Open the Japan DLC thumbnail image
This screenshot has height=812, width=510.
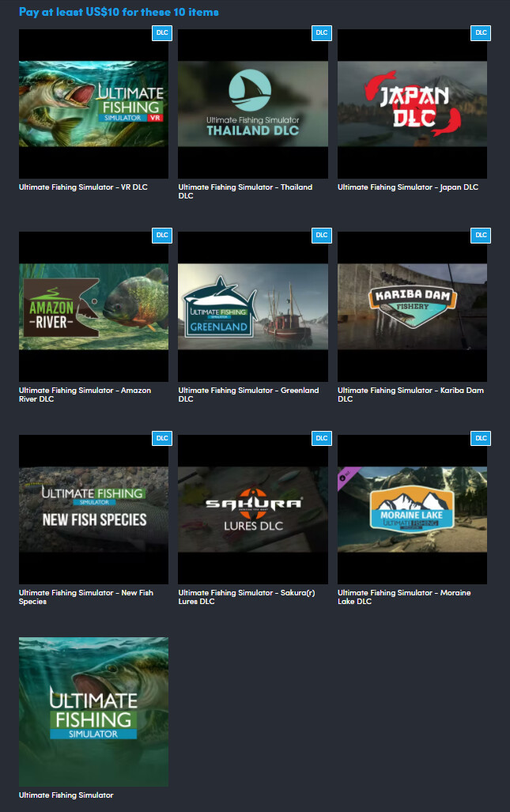pyautogui.click(x=412, y=104)
